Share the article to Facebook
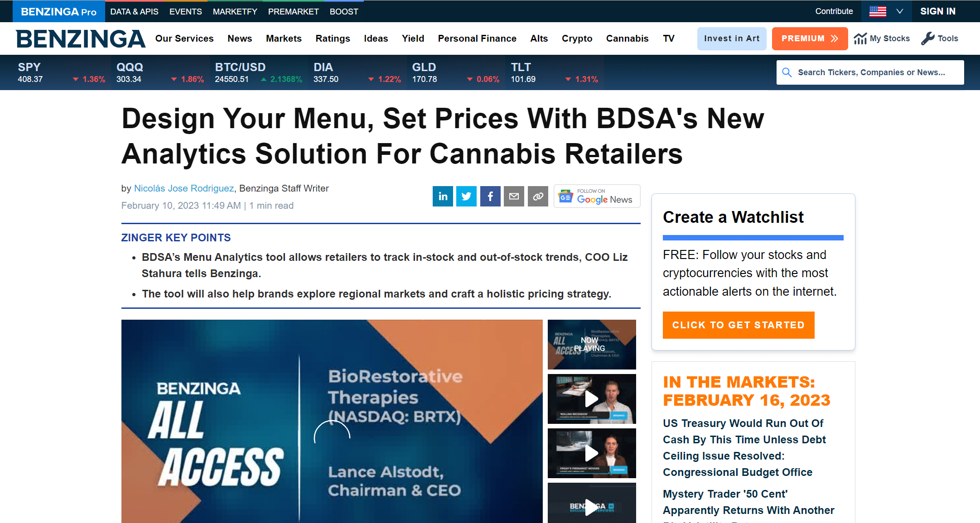 point(490,196)
